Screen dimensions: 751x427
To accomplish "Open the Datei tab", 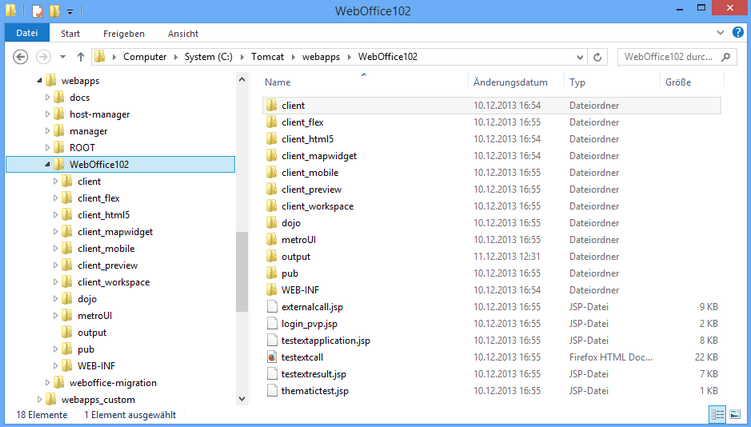I will click(x=27, y=33).
